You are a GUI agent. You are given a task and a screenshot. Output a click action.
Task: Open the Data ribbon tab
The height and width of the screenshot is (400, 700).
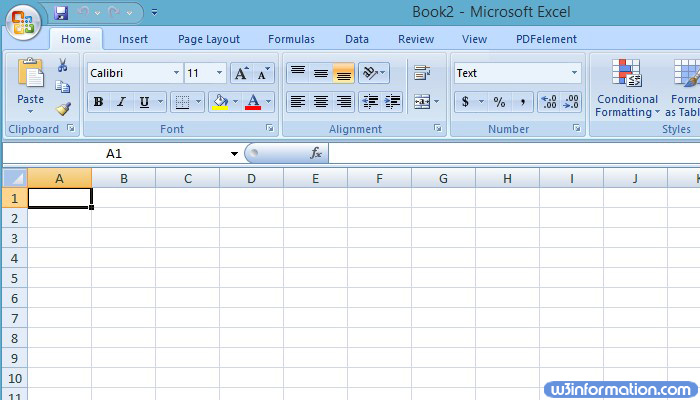point(357,39)
